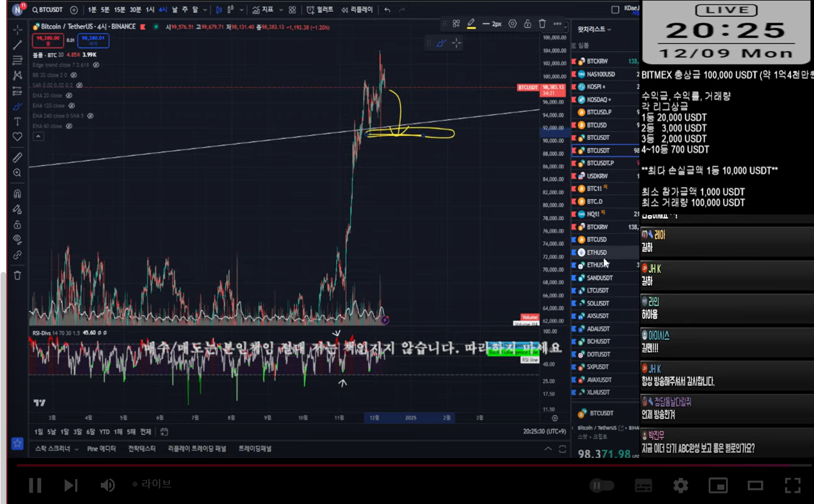Viewport: 814px width, 504px height.
Task: Skip to the next video
Action: pyautogui.click(x=71, y=485)
